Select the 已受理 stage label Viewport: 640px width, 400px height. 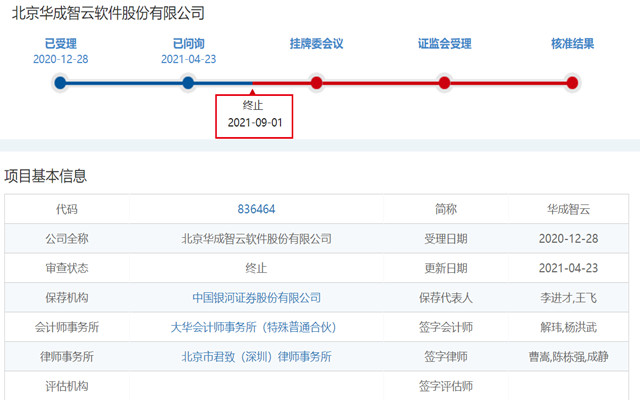[x=60, y=44]
